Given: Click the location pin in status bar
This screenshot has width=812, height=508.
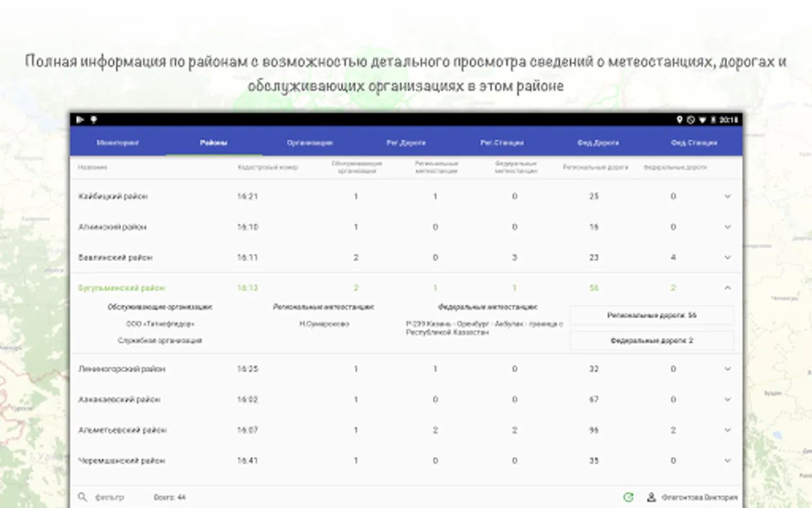Looking at the screenshot, I should point(679,120).
